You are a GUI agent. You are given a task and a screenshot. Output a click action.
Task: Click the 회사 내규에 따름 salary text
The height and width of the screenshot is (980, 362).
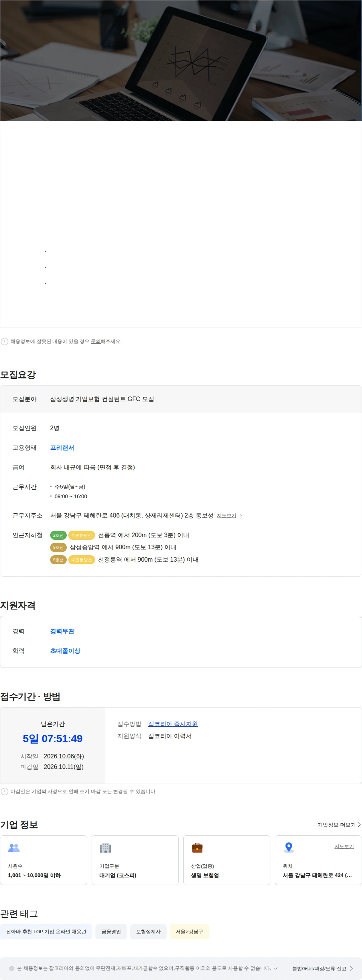point(92,467)
